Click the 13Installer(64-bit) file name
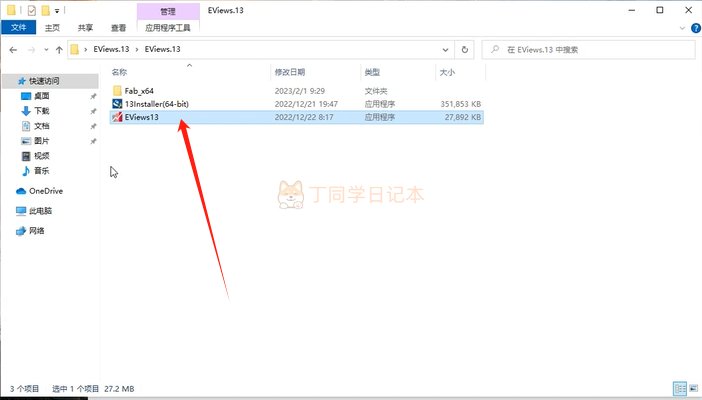 pos(157,104)
